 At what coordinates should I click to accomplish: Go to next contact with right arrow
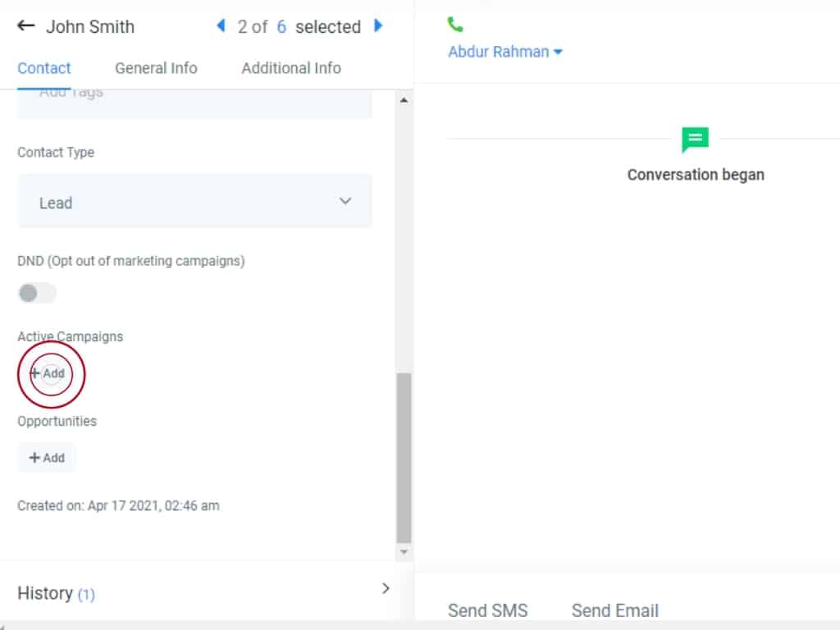coord(378,26)
